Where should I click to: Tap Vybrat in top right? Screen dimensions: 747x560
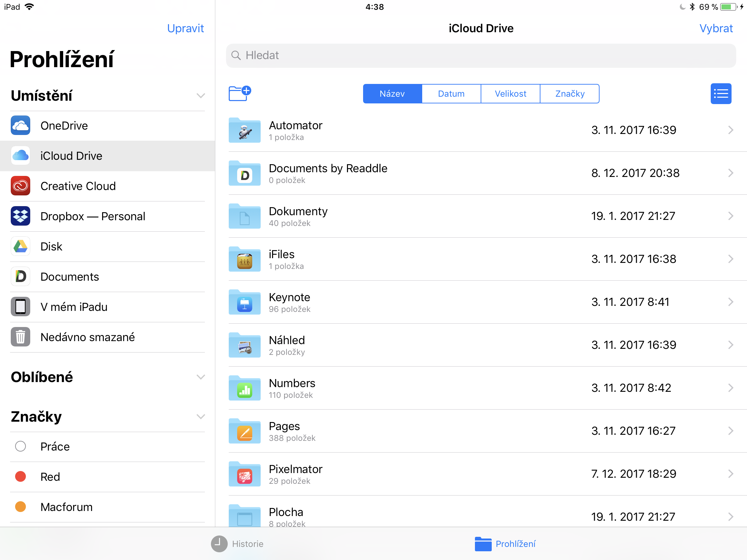click(x=715, y=28)
